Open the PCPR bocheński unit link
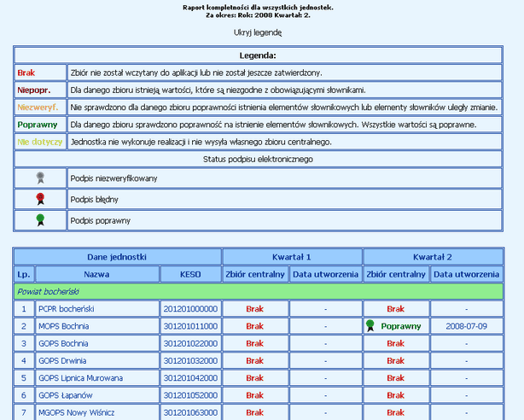Viewport: 524px width, 420px height. coord(67,308)
